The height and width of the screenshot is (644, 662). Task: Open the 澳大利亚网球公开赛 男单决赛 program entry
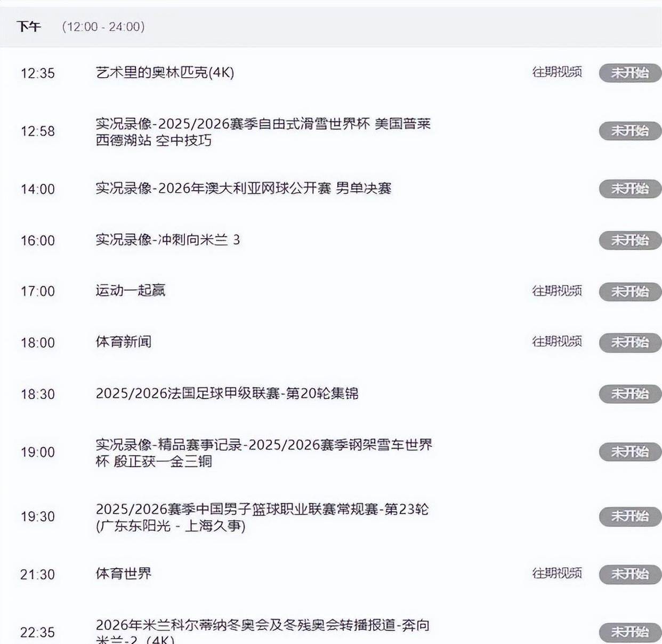(245, 189)
